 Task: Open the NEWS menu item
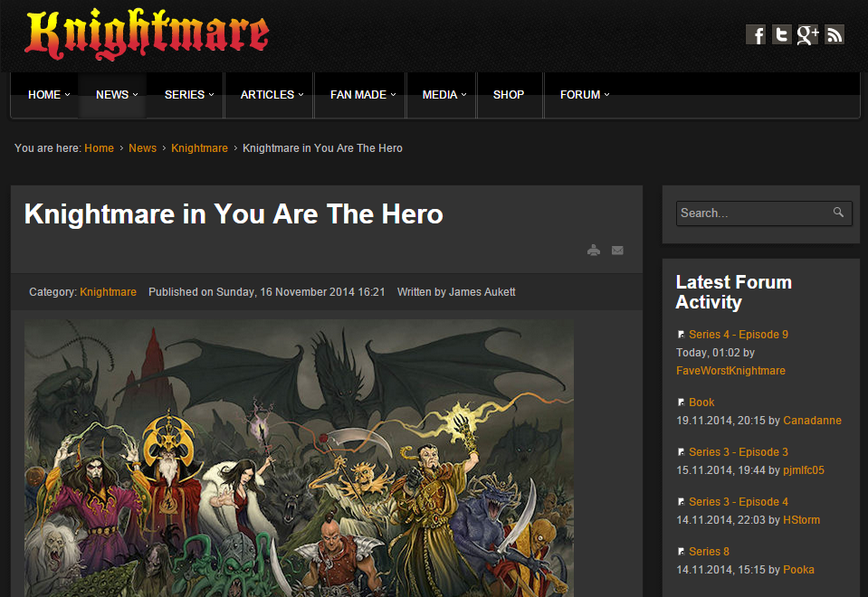click(x=112, y=95)
